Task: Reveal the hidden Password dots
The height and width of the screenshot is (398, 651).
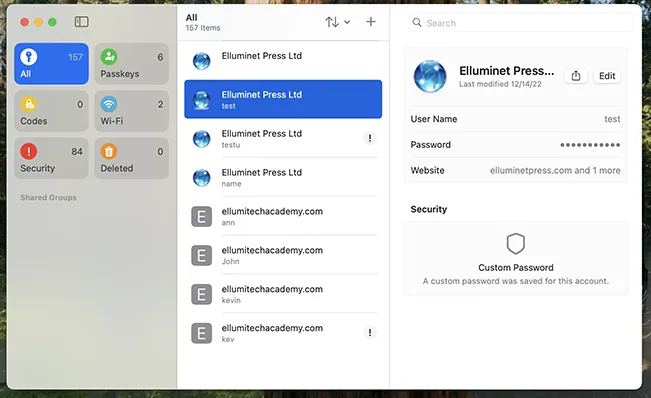Action: coord(590,145)
